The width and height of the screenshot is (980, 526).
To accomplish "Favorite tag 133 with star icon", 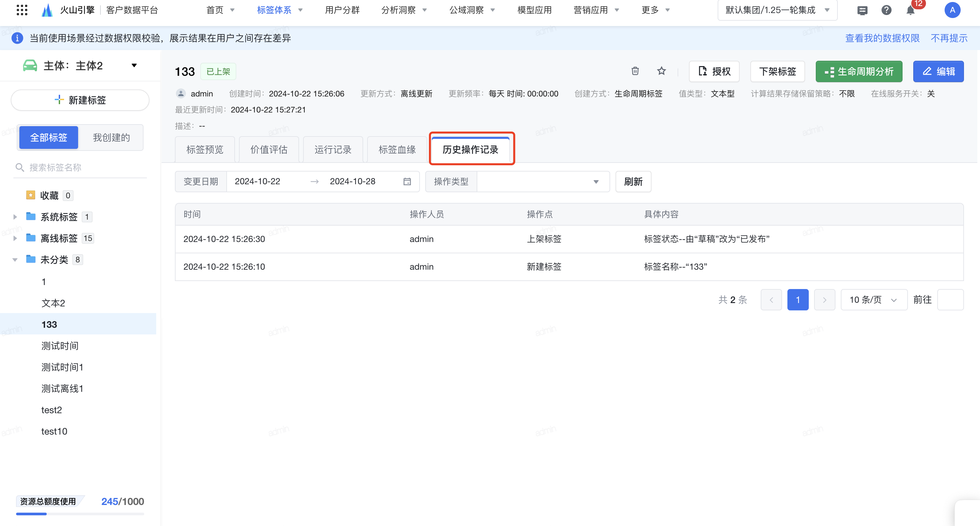I will (x=661, y=71).
